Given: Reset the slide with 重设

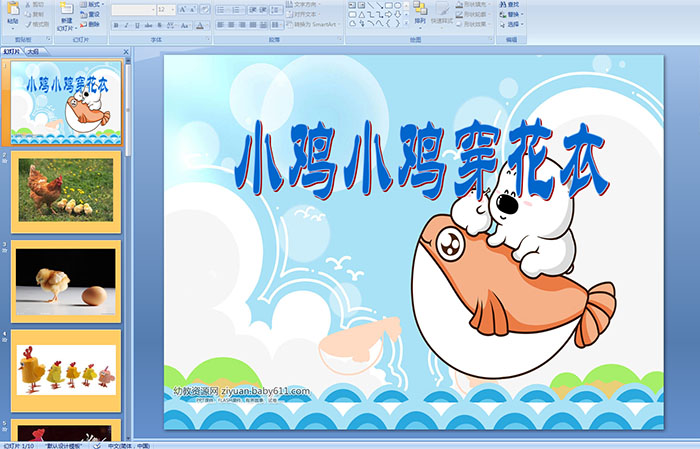Looking at the screenshot, I should [x=90, y=14].
